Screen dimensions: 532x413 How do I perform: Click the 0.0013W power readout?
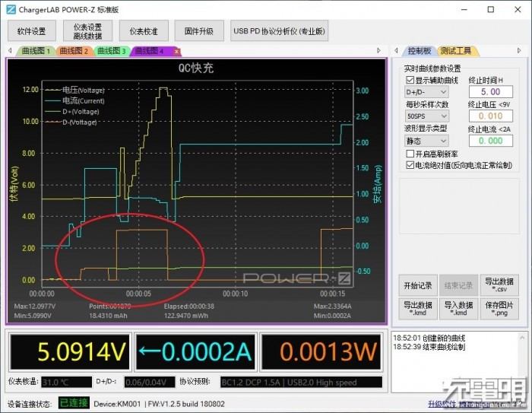click(320, 351)
